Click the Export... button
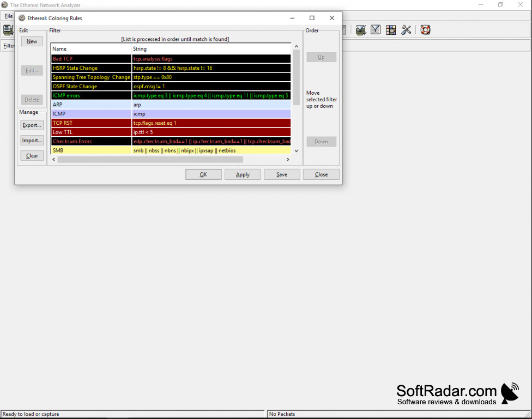Viewport: 532px width, 419px height. (32, 125)
